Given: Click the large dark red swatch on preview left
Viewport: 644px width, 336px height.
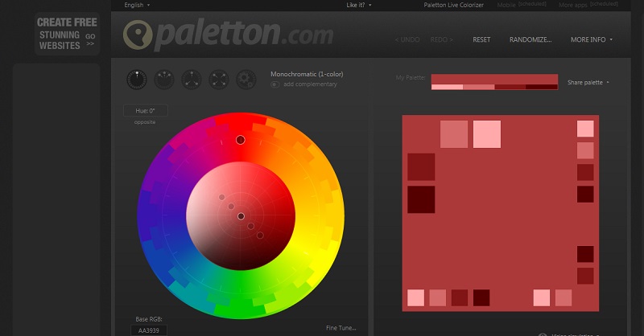Looking at the screenshot, I should point(421,167).
